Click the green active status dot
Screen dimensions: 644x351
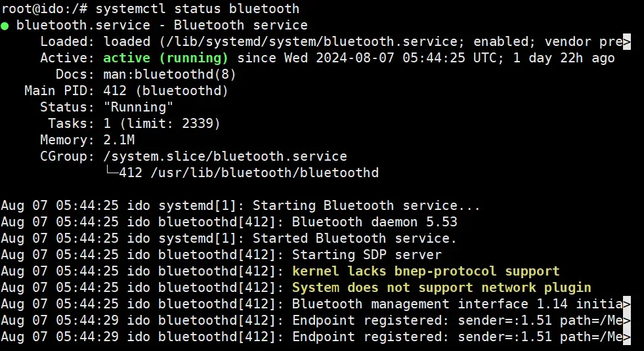(x=5, y=26)
